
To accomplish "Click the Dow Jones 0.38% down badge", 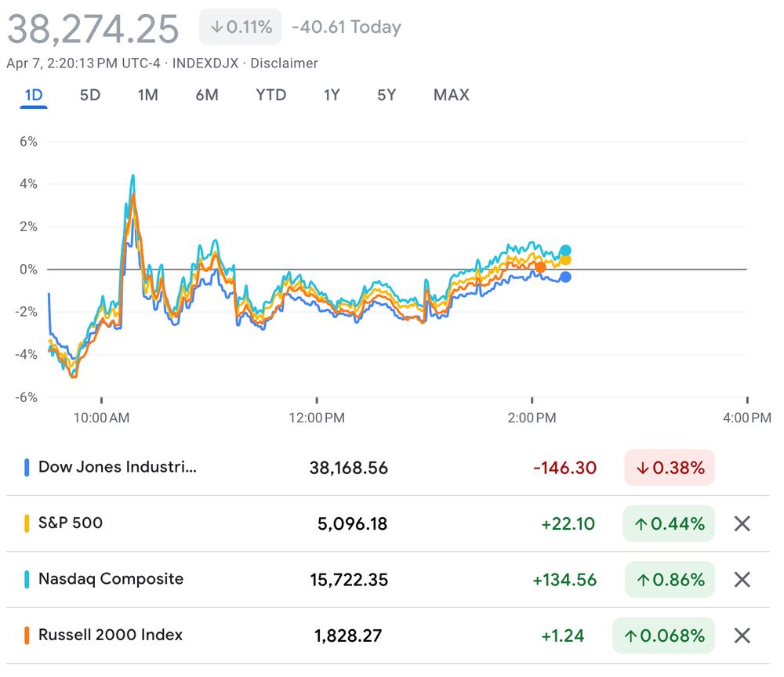I will click(670, 468).
